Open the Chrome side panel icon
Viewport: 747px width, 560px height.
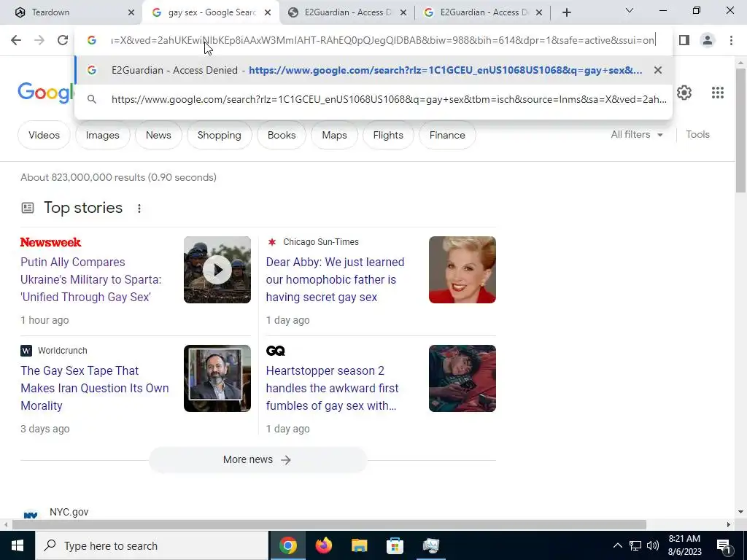pos(684,40)
